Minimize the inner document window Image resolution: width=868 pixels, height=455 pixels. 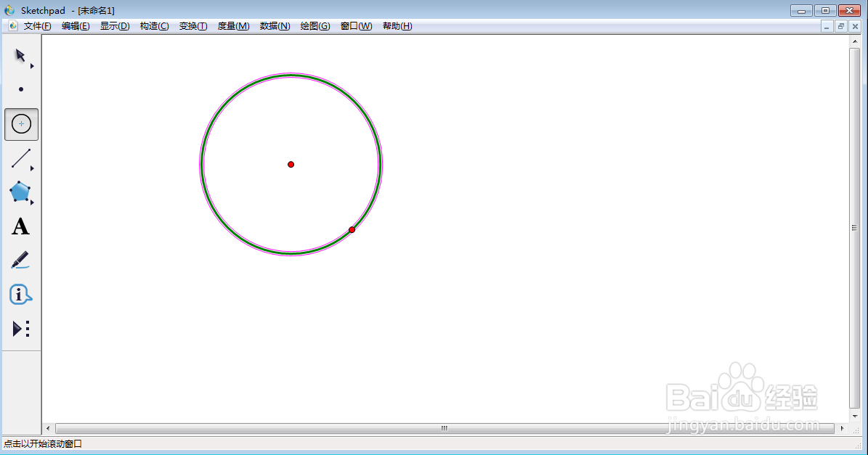[827, 26]
